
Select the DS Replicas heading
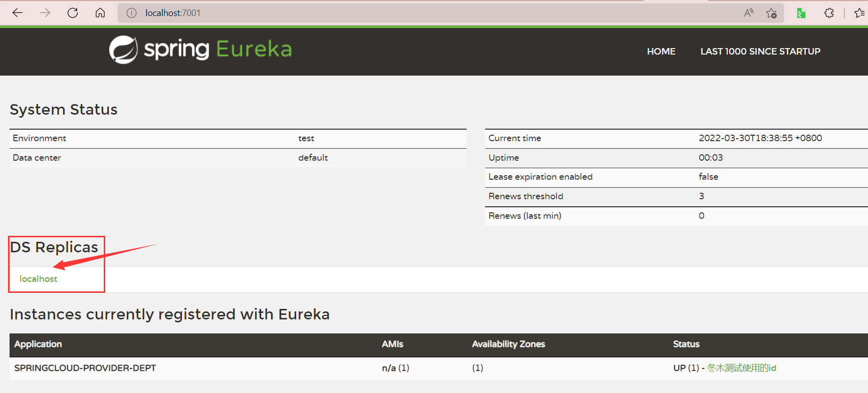click(x=54, y=247)
